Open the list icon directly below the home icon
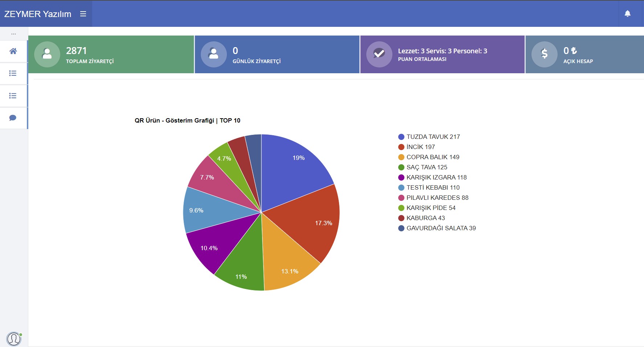This screenshot has width=644, height=347. pyautogui.click(x=13, y=73)
